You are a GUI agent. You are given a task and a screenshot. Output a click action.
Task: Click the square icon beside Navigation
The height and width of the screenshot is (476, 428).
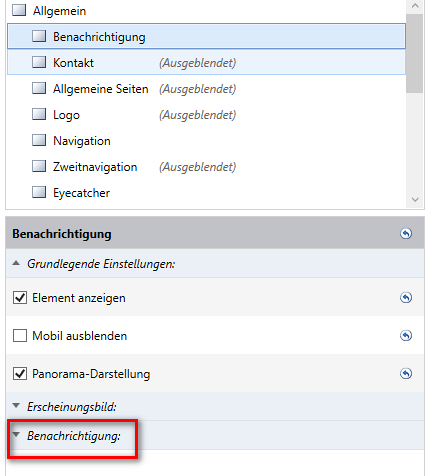click(x=39, y=140)
